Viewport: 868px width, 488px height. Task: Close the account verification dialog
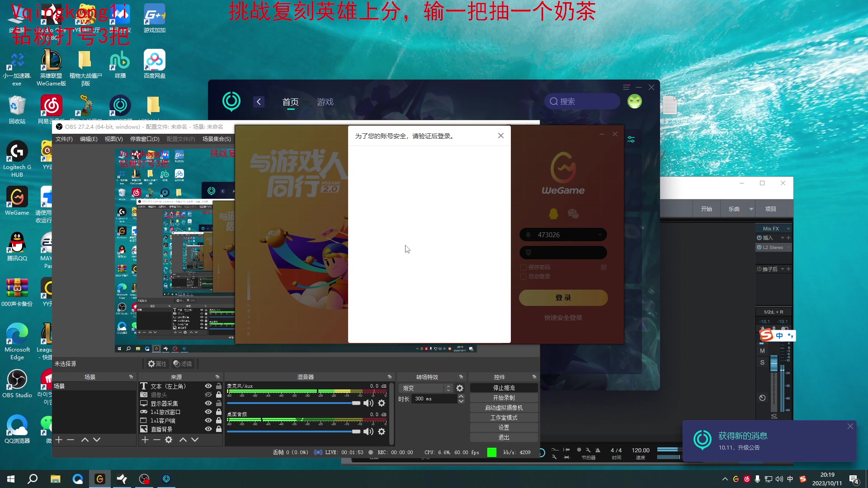[x=501, y=136]
